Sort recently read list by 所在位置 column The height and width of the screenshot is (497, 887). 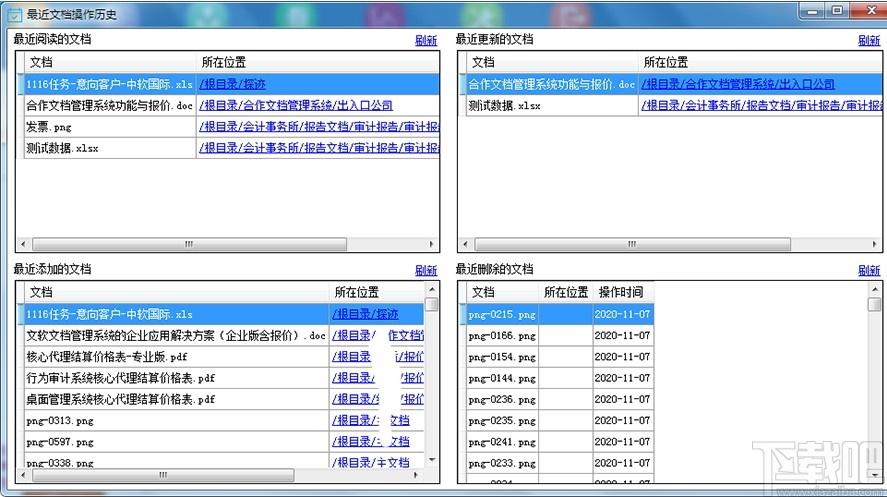(x=318, y=62)
